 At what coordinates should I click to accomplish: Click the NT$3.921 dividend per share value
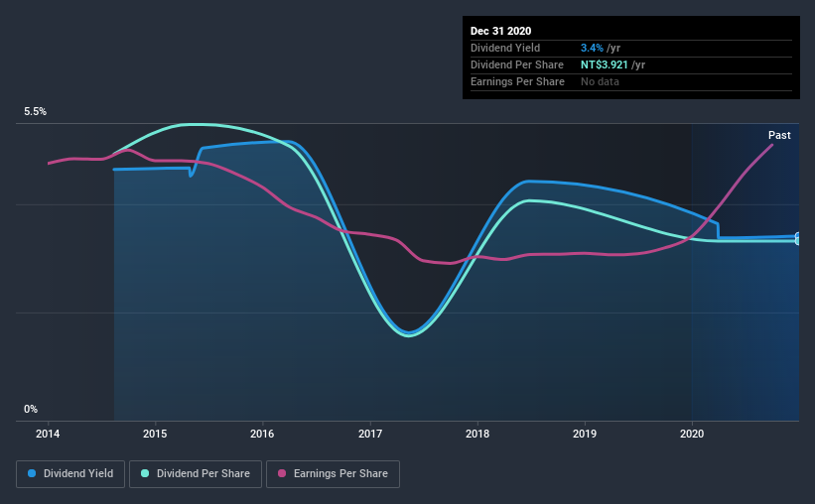[x=604, y=64]
